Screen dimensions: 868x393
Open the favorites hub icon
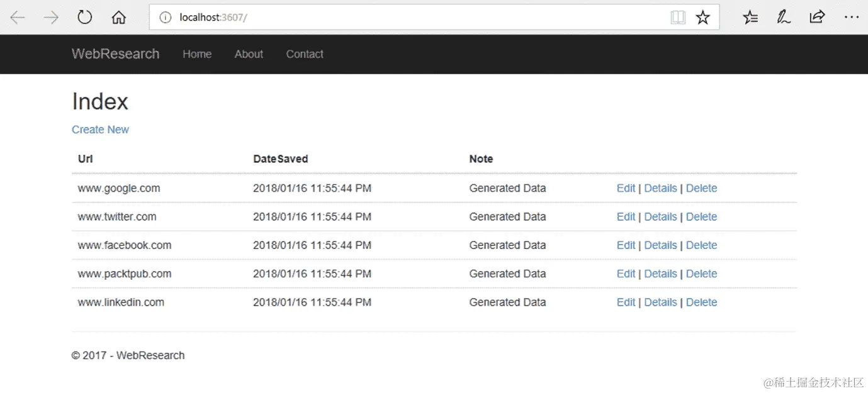click(750, 18)
